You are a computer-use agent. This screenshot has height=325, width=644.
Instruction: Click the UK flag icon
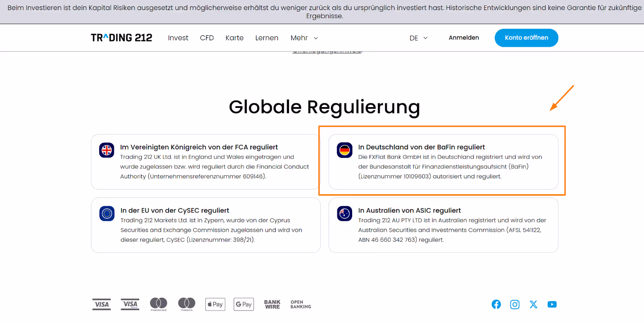point(107,150)
